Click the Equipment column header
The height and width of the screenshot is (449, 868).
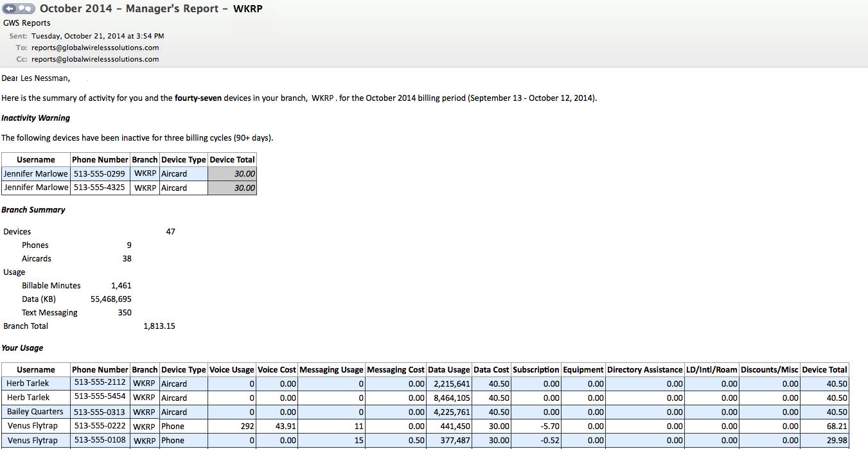583,370
